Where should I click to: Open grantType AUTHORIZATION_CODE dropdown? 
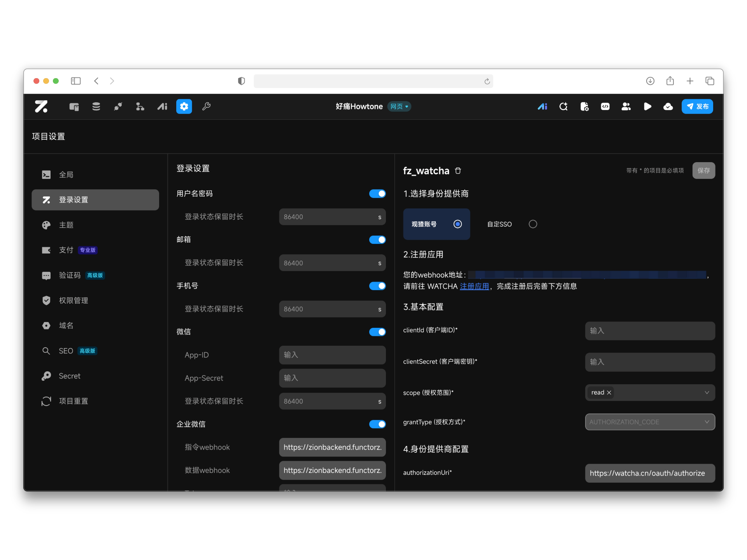[x=650, y=422]
